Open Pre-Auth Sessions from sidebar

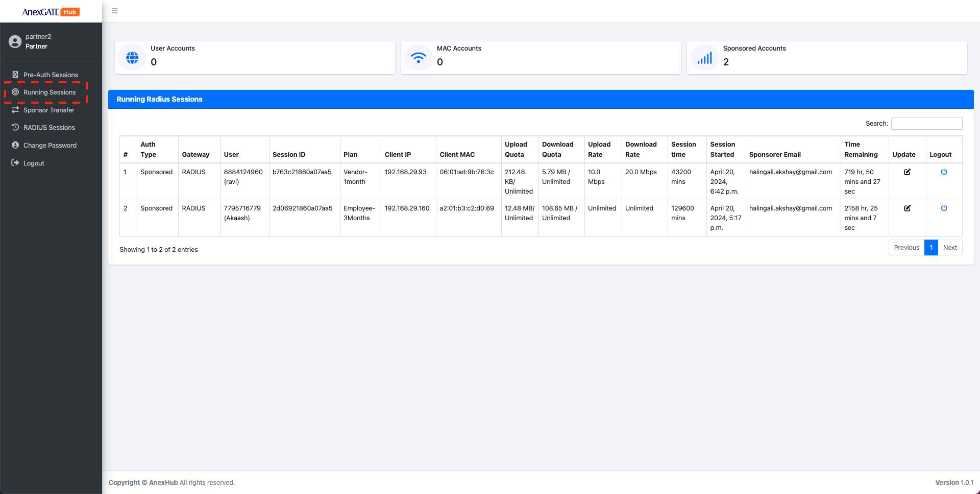tap(51, 75)
